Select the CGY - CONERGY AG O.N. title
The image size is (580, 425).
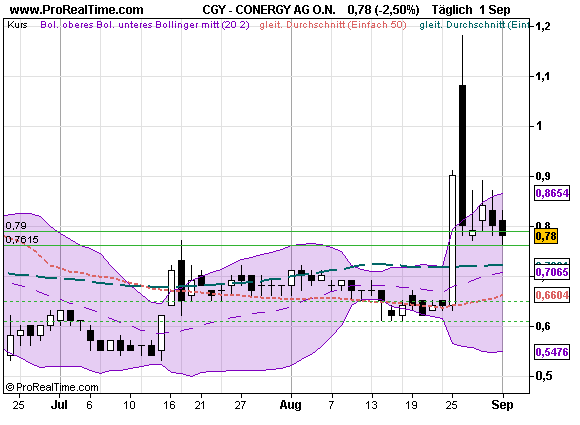(x=269, y=10)
